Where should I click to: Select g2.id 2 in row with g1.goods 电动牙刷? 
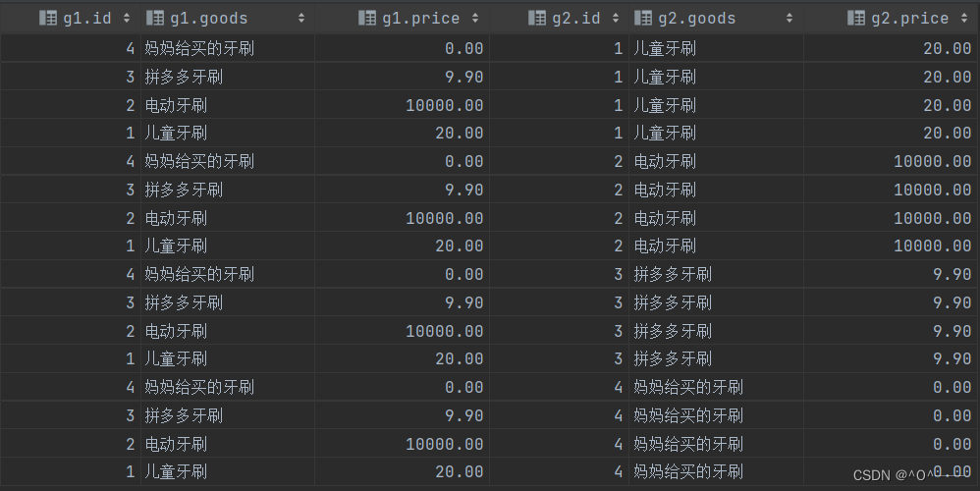[x=618, y=218]
